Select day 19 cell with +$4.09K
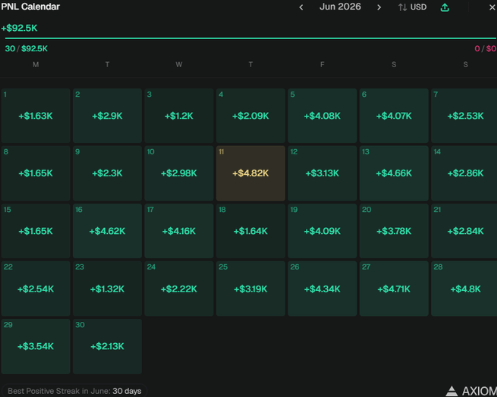Image resolution: width=497 pixels, height=397 pixels. (322, 231)
